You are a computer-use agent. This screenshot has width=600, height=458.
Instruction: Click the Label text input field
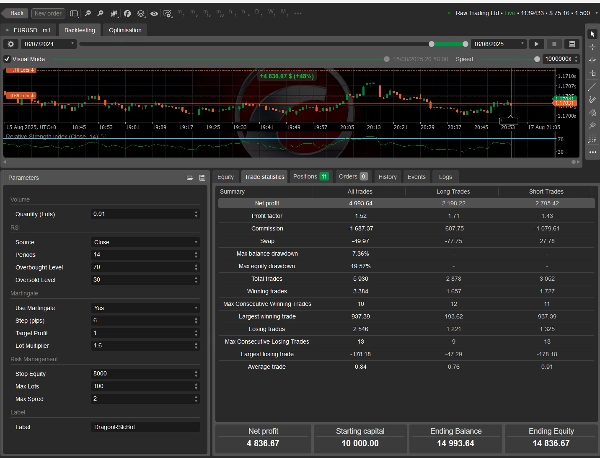[x=147, y=427]
